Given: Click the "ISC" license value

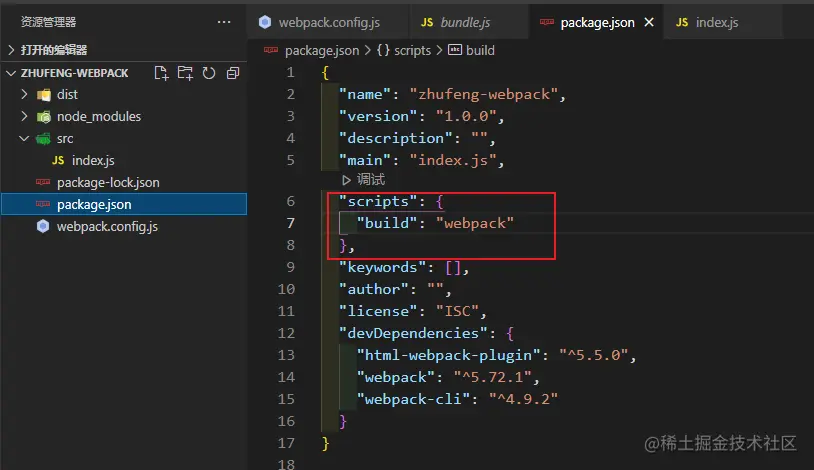Looking at the screenshot, I should tap(457, 311).
